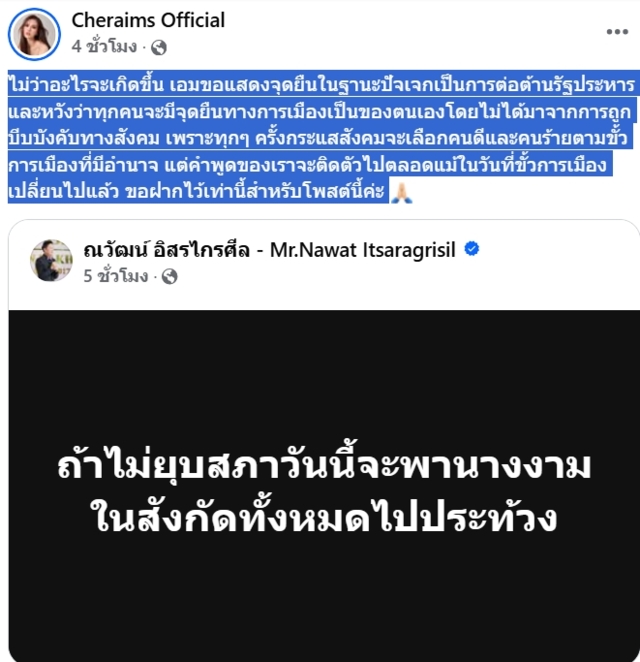Open the three-dot post options menu

tap(617, 32)
